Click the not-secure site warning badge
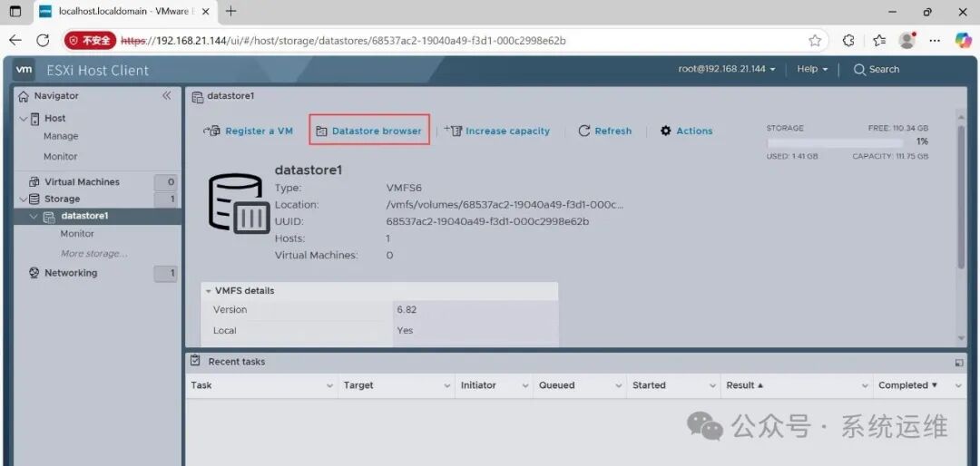 (89, 41)
